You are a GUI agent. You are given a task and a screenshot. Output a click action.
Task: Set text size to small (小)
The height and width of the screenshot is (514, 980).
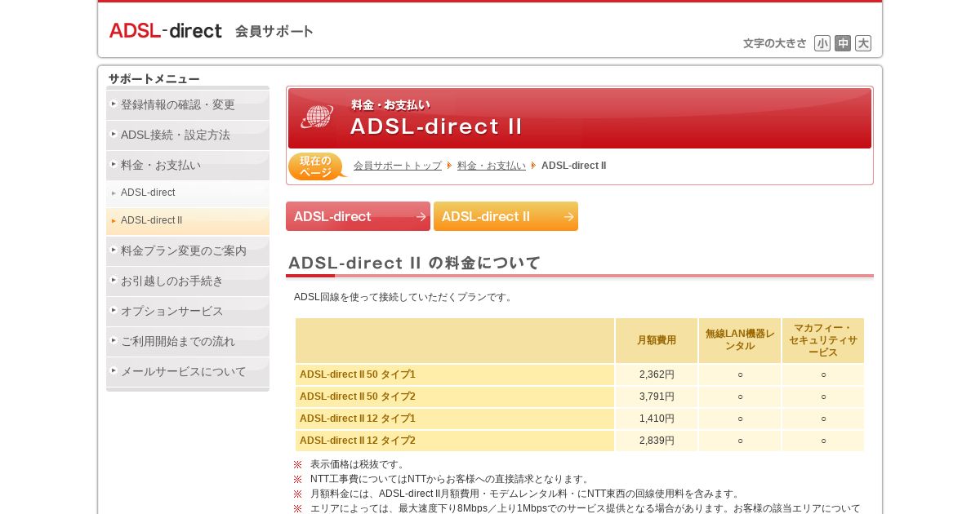click(822, 43)
